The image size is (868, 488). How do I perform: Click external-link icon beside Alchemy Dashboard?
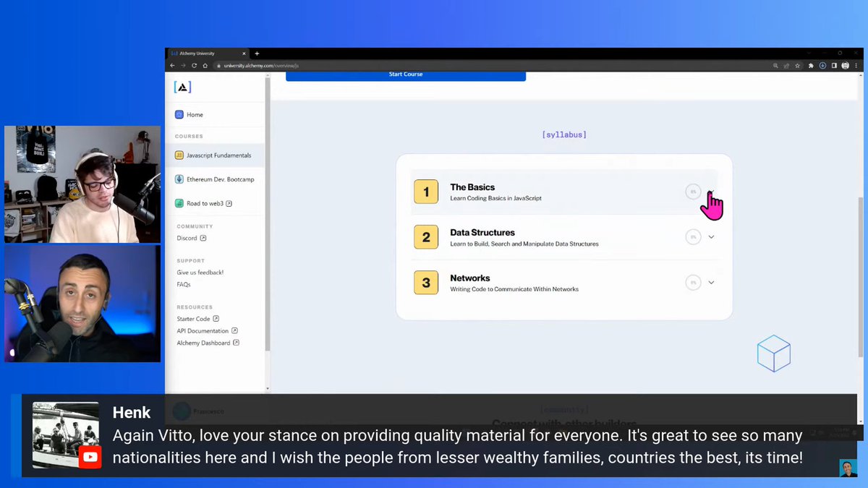coord(237,343)
